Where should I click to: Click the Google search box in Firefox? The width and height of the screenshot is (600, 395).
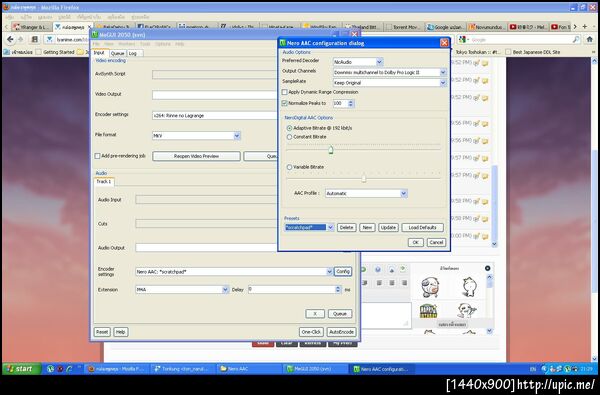520,39
